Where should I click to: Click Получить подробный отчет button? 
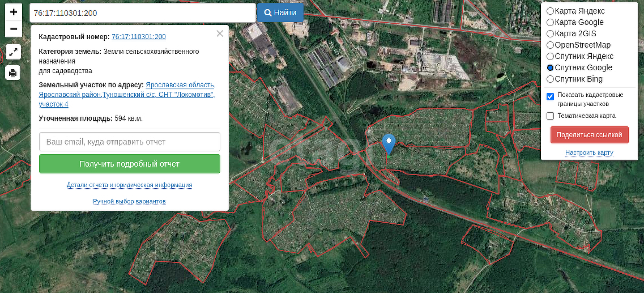pos(129,164)
